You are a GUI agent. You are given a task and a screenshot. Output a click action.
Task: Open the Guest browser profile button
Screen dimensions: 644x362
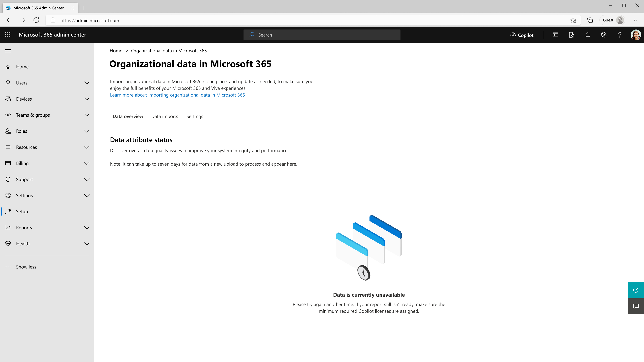coord(612,20)
